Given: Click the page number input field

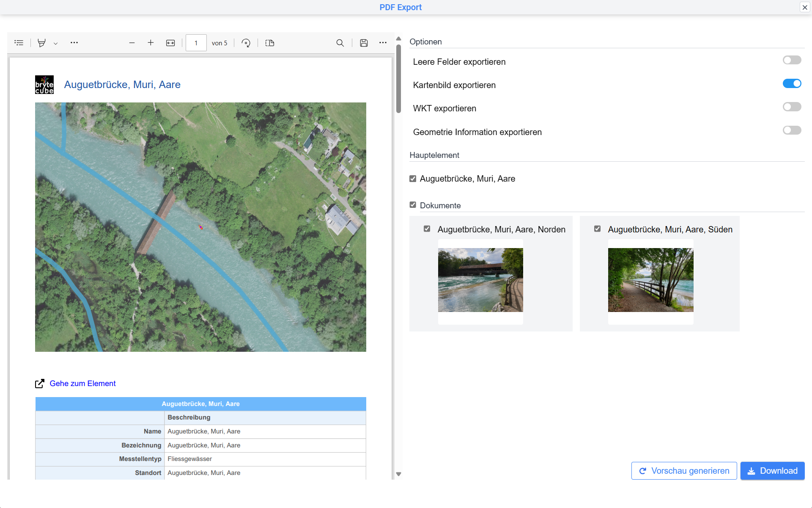Looking at the screenshot, I should [x=196, y=43].
